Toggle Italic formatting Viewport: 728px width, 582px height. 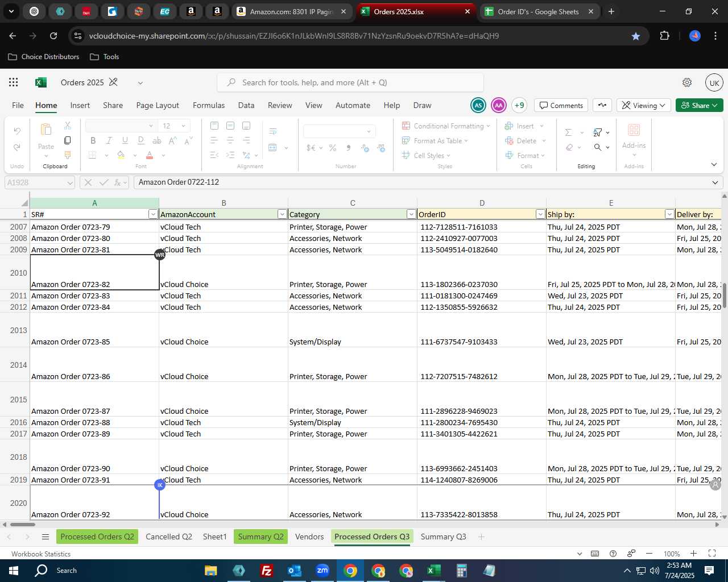pyautogui.click(x=109, y=140)
